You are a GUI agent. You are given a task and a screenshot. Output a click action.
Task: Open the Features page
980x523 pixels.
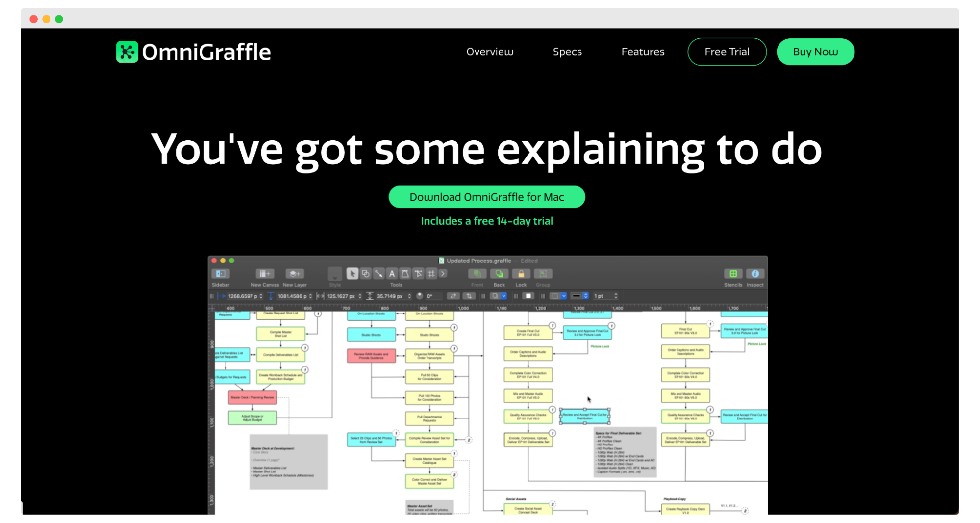[x=643, y=52]
